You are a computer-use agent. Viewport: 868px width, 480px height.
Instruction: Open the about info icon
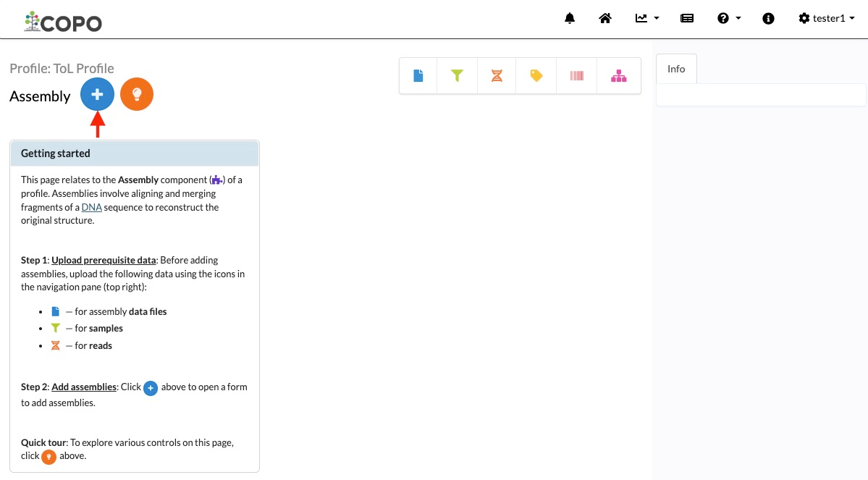tap(768, 18)
